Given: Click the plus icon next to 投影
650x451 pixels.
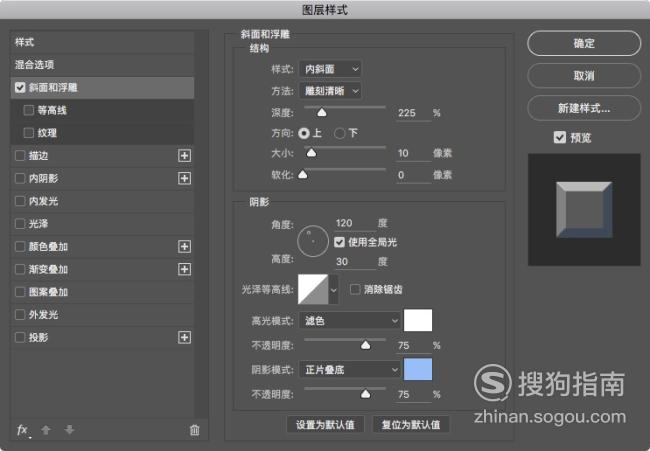Looking at the screenshot, I should (x=184, y=337).
